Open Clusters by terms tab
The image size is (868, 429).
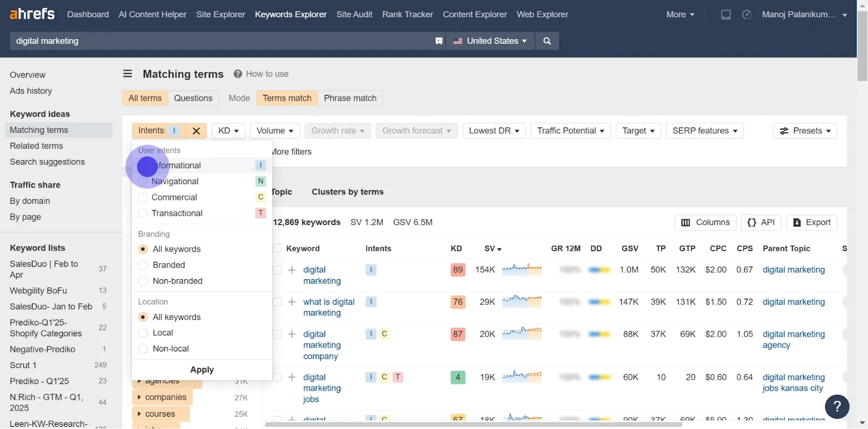coord(348,192)
